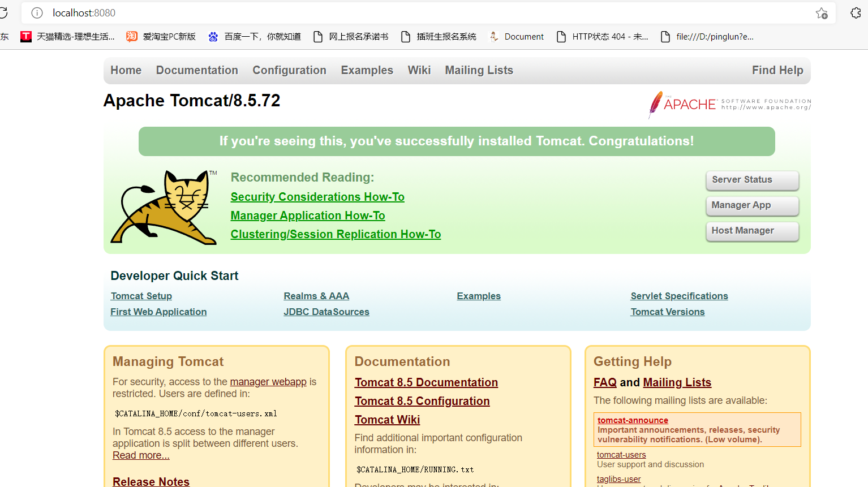Click the browser reload icon
This screenshot has height=487, width=868.
tap(3, 12)
